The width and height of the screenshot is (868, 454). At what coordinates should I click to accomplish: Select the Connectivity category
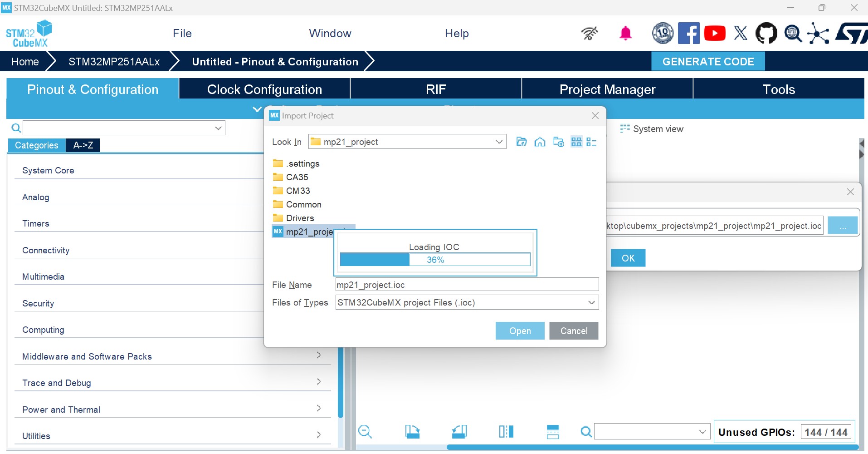[46, 250]
